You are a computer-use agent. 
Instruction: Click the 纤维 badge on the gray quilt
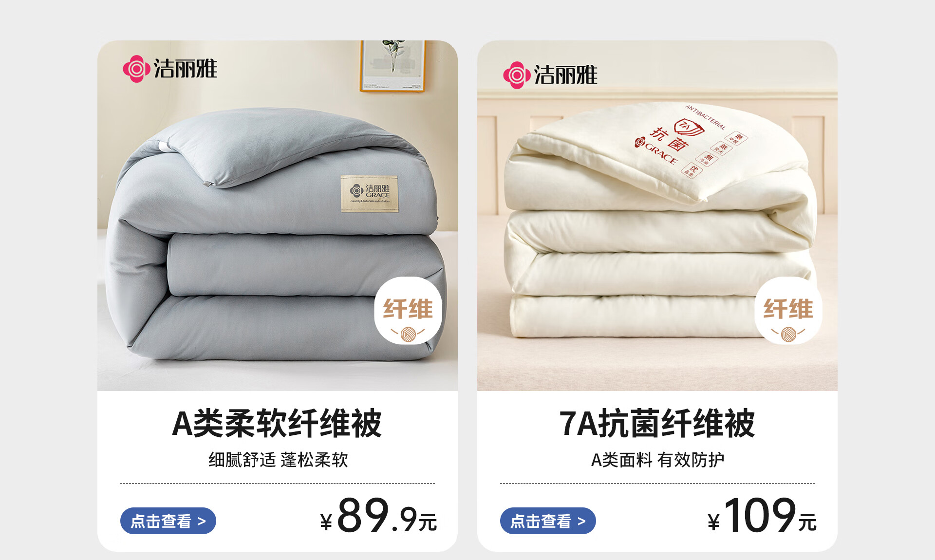pyautogui.click(x=408, y=311)
